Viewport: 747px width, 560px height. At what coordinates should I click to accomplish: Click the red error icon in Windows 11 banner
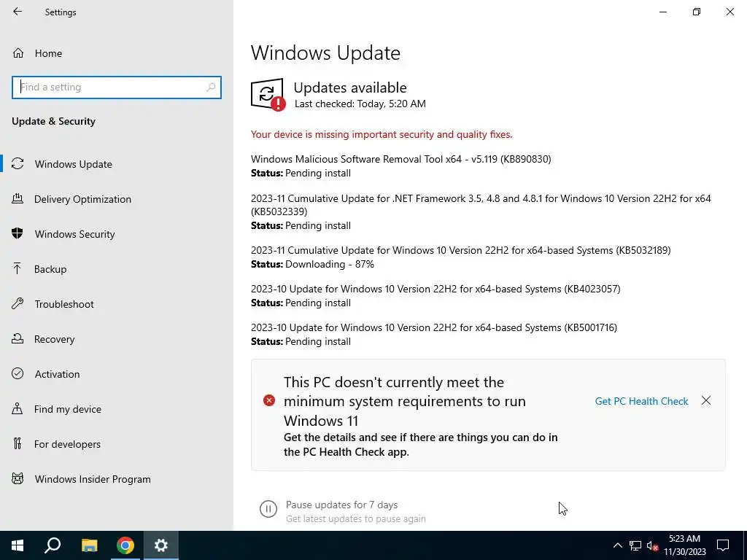click(269, 400)
